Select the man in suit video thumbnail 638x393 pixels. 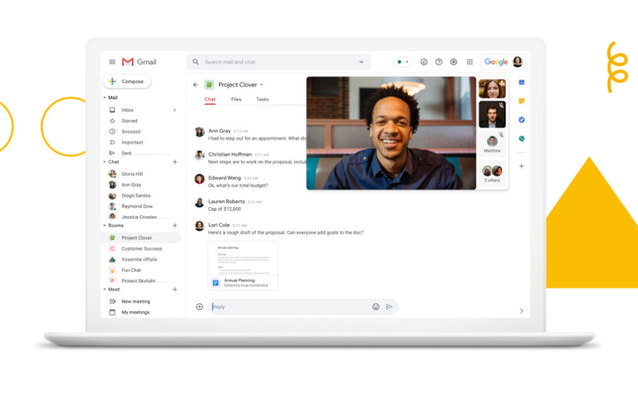(x=492, y=114)
